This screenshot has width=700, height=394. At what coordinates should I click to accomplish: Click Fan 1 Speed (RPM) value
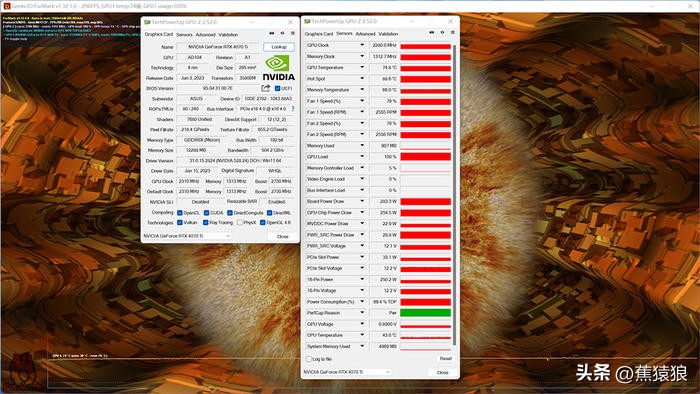(384, 112)
